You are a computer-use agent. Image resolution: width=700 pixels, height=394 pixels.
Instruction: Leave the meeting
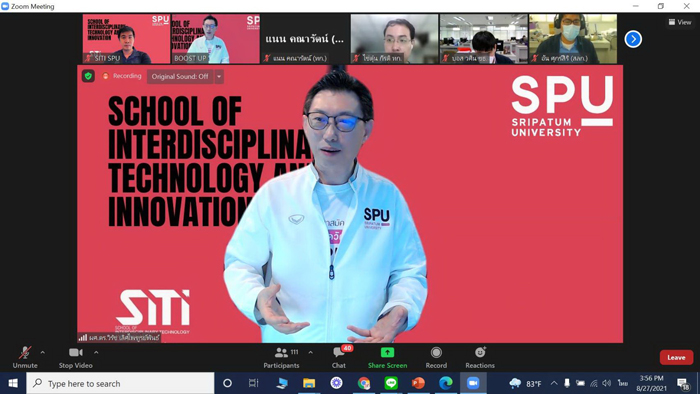point(676,357)
